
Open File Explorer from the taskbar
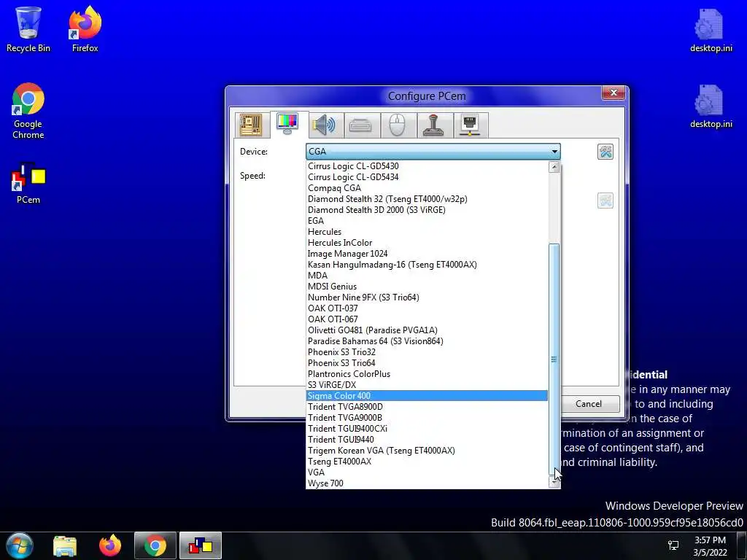point(65,546)
